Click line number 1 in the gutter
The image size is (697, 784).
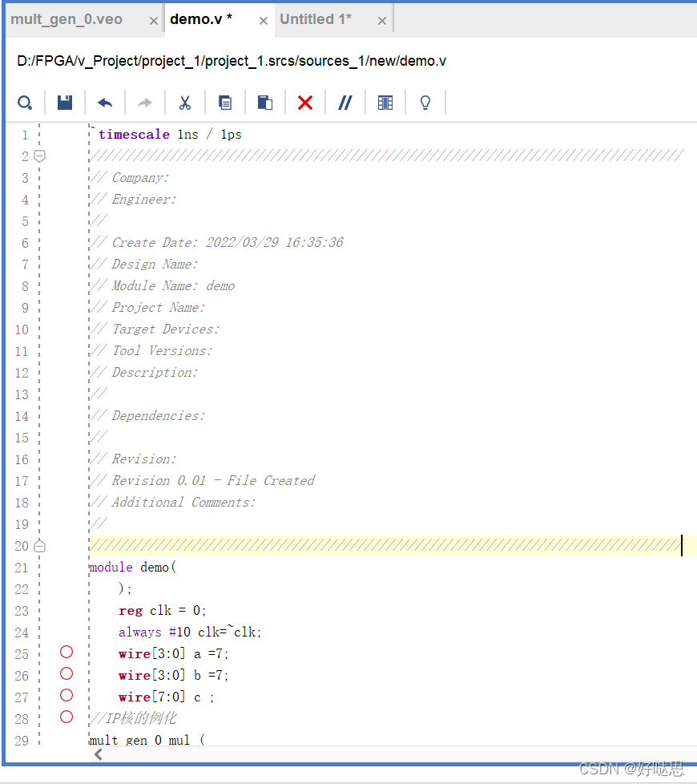click(25, 135)
